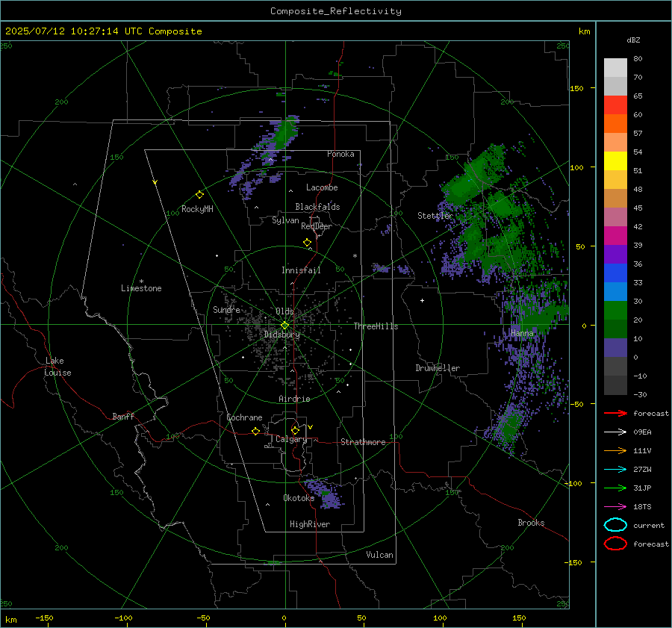Click the Strathmore town label
Viewport: 672px width, 628px height.
[x=363, y=442]
